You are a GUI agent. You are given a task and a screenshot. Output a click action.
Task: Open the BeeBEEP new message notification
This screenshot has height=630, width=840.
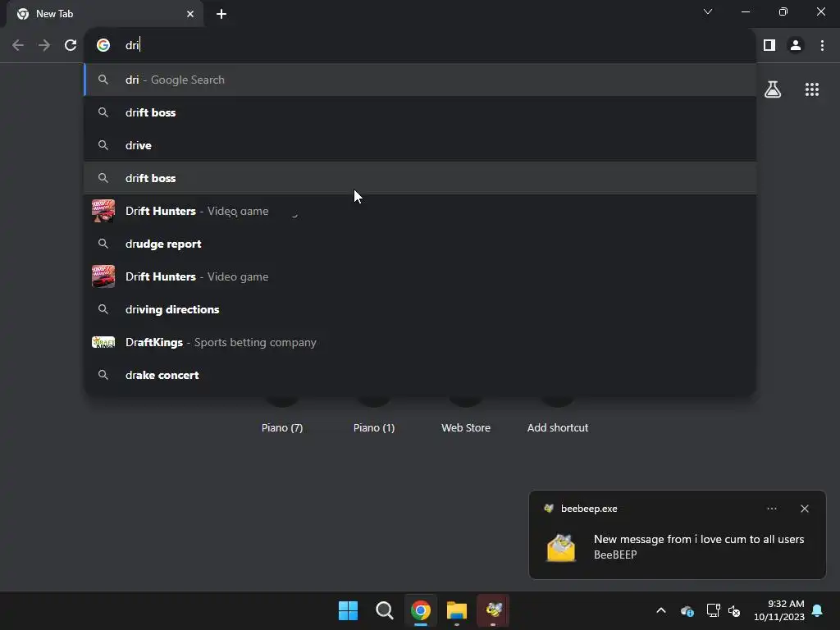point(677,535)
